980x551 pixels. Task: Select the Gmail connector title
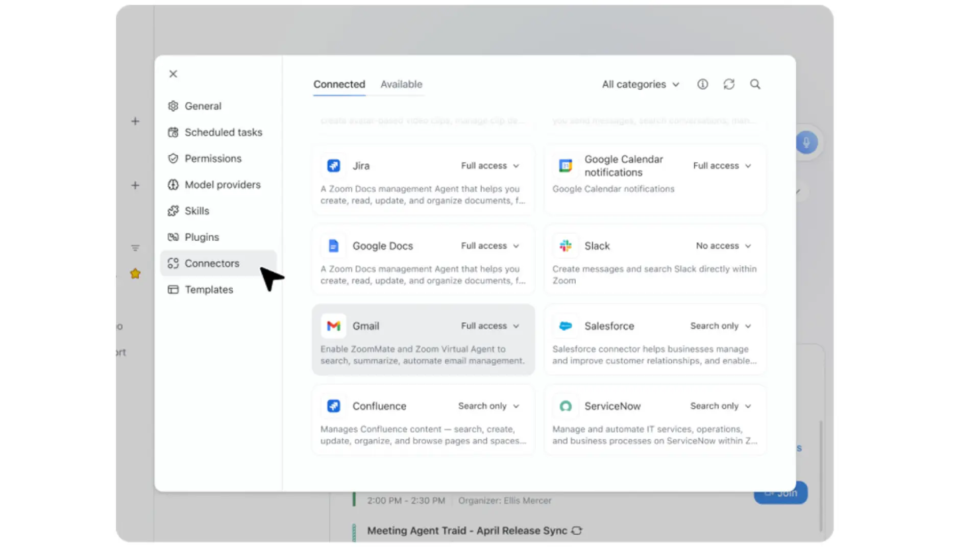tap(366, 326)
